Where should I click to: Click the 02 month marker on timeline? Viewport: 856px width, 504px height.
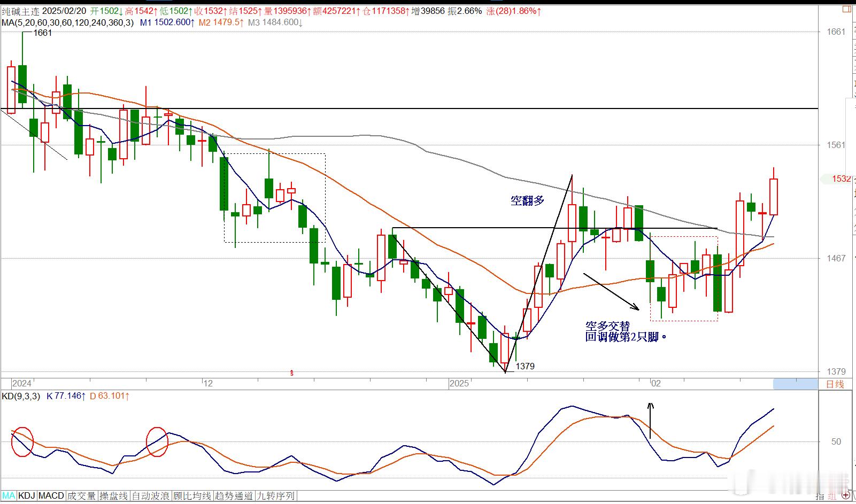(656, 383)
